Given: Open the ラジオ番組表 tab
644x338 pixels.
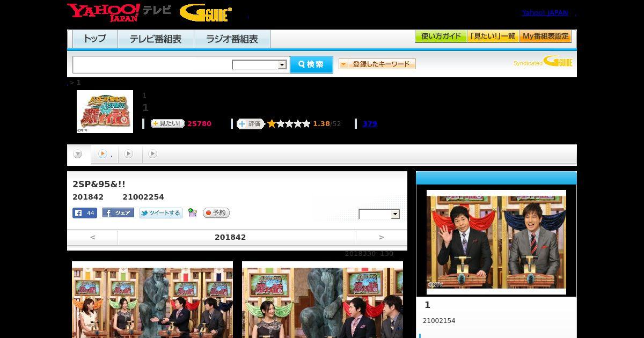Looking at the screenshot, I should pyautogui.click(x=232, y=39).
